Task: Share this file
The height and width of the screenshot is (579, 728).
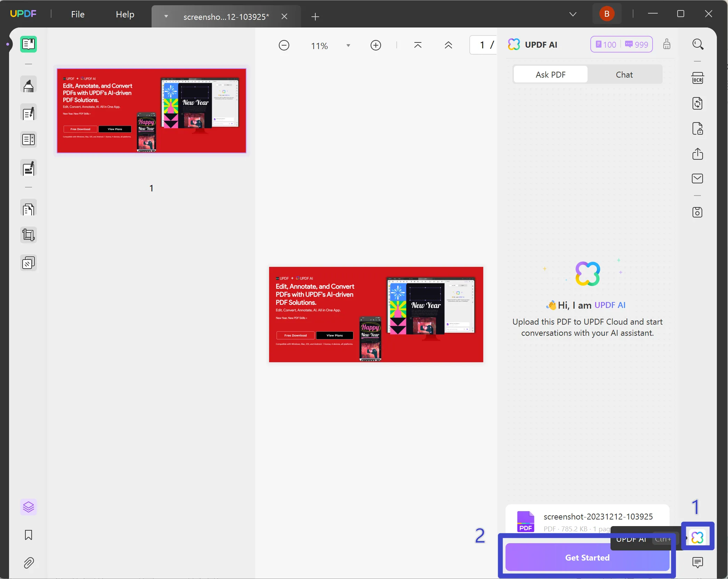Action: [698, 153]
